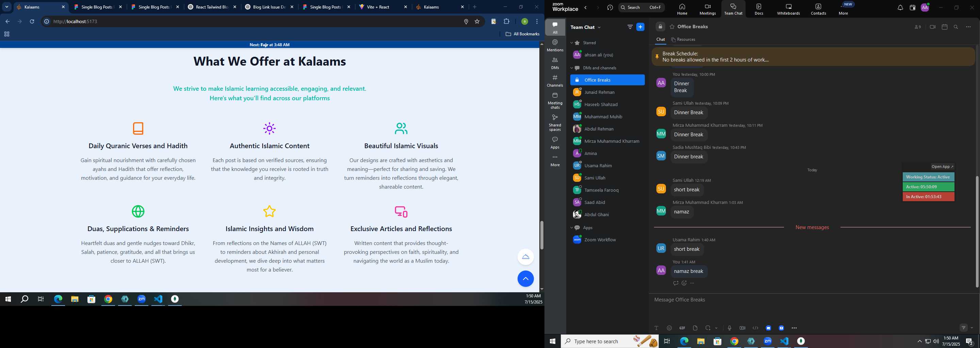Screen dimensions: 980x348
Task: Click the Open App button
Action: click(x=942, y=167)
